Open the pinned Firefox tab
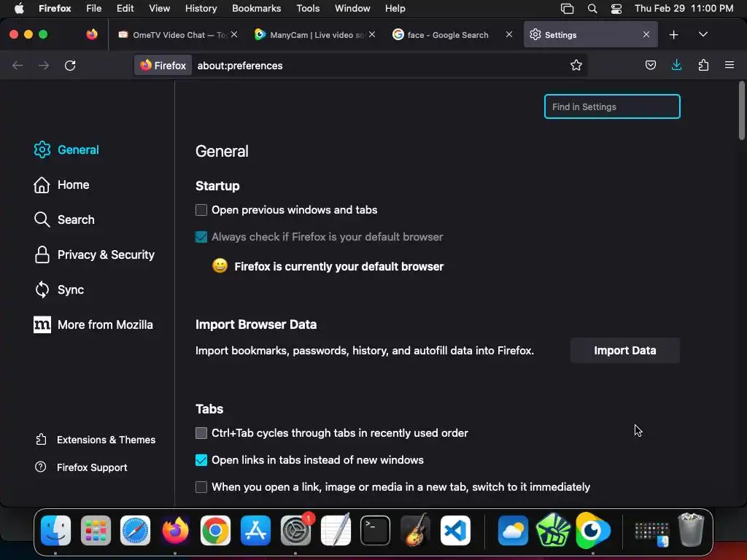This screenshot has height=560, width=747. [92, 34]
